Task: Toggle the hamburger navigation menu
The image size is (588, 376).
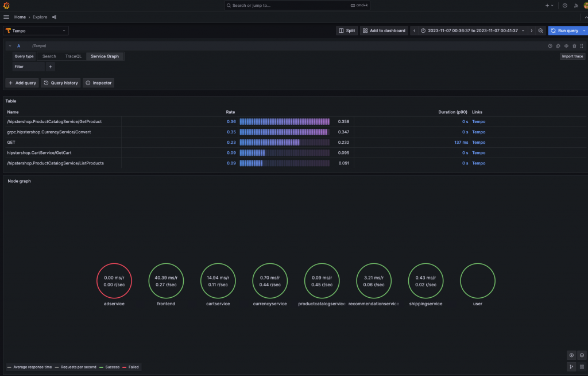Action: click(6, 17)
